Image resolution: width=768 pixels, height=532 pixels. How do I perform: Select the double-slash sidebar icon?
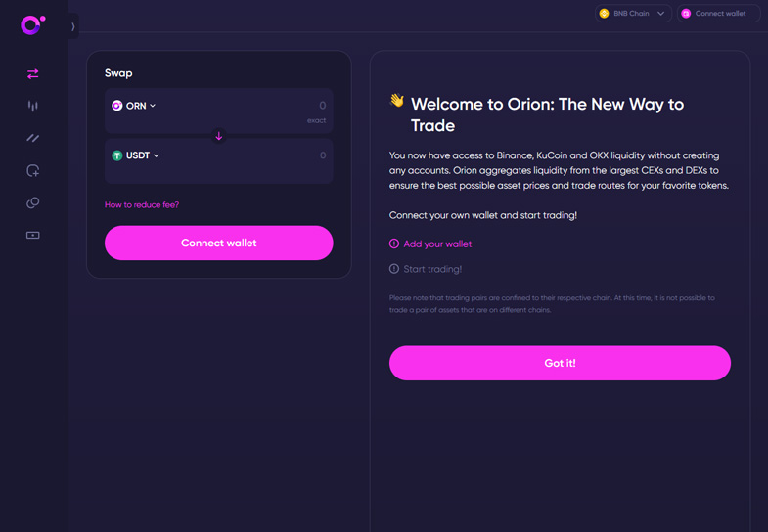33,138
